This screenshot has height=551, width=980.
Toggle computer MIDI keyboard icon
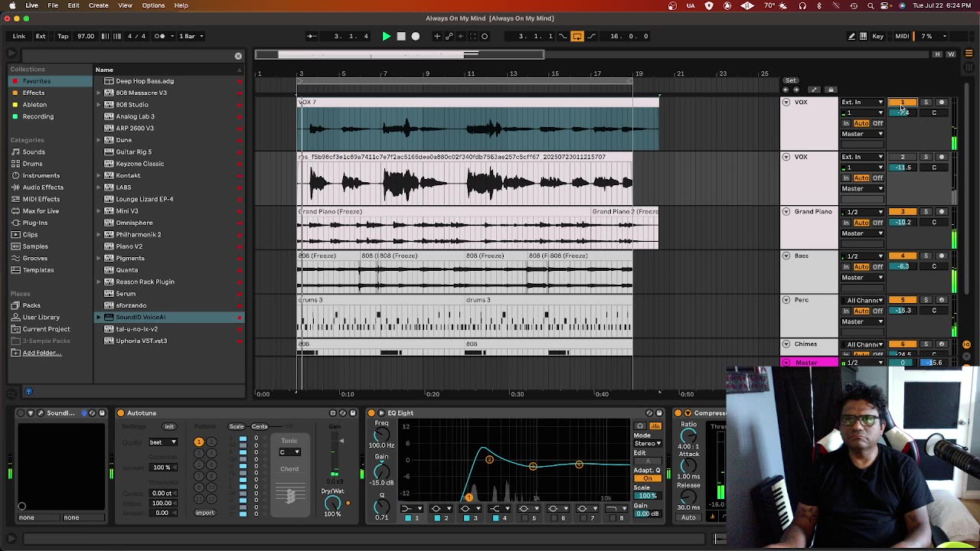click(x=863, y=36)
